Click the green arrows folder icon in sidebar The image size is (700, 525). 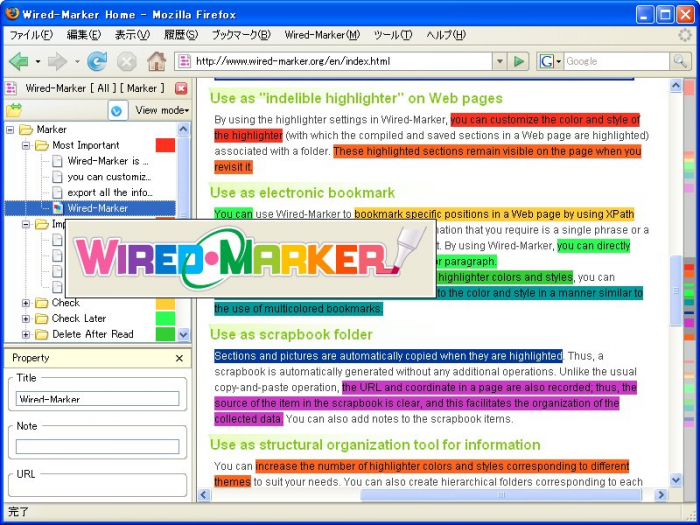tap(14, 110)
